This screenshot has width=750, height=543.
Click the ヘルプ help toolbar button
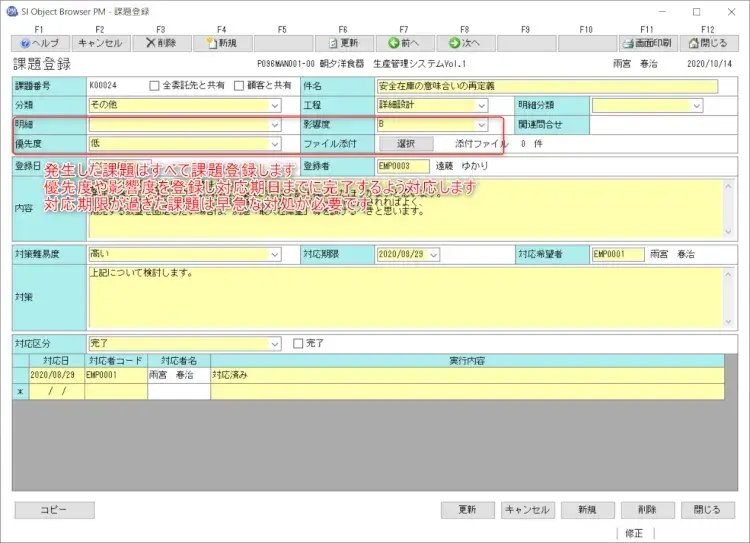click(x=40, y=43)
